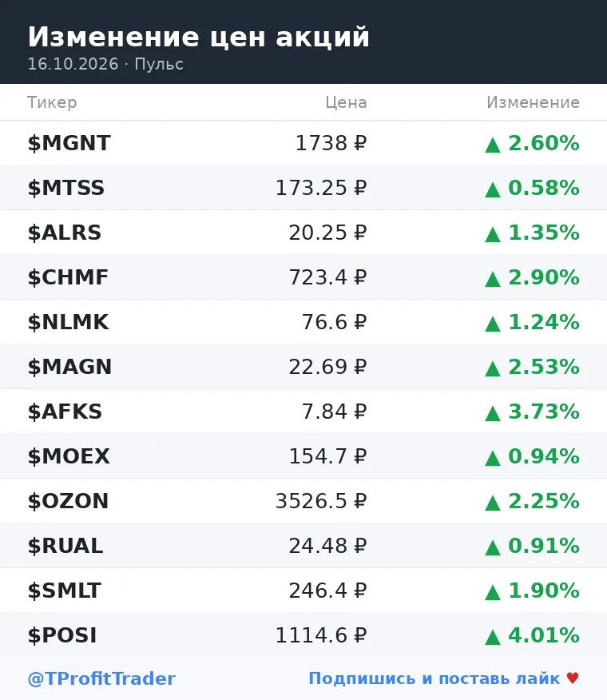This screenshot has height=700, width=607.
Task: Click the green up arrow for $SMLT
Action: pos(493,592)
